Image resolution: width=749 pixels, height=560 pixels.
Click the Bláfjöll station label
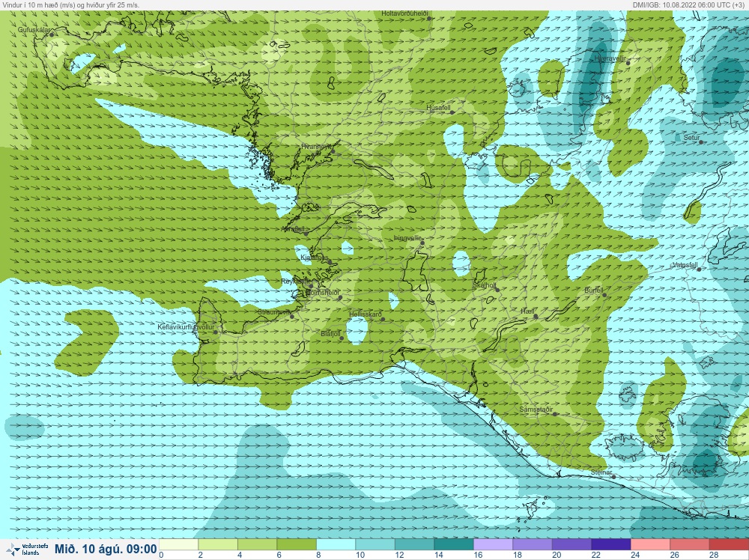point(330,334)
